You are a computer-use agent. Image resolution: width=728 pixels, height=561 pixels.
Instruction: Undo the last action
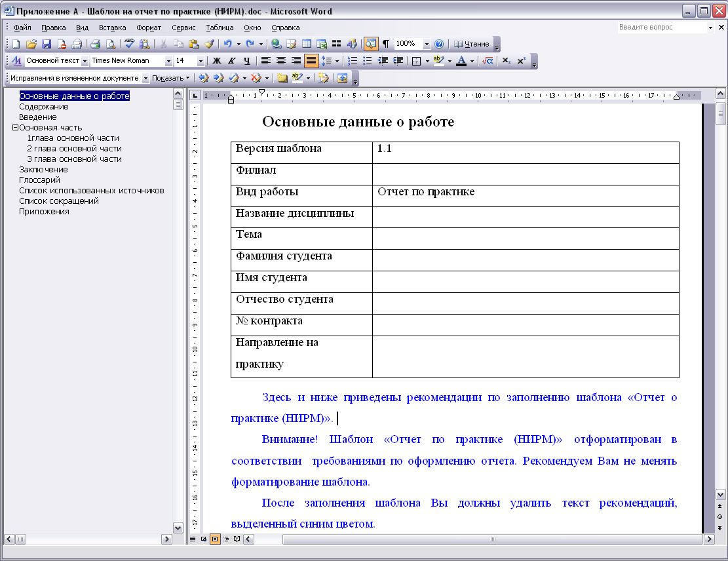point(227,44)
